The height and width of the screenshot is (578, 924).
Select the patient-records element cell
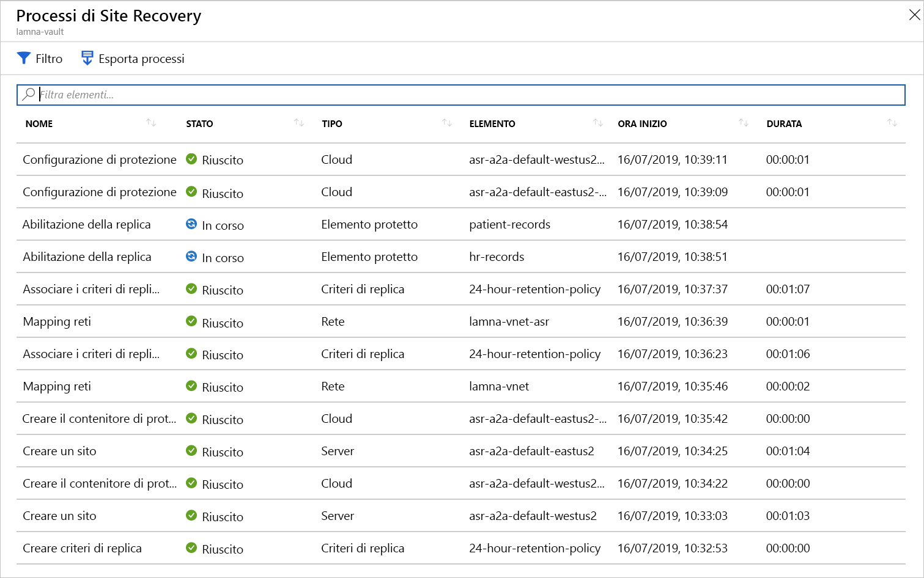[509, 224]
